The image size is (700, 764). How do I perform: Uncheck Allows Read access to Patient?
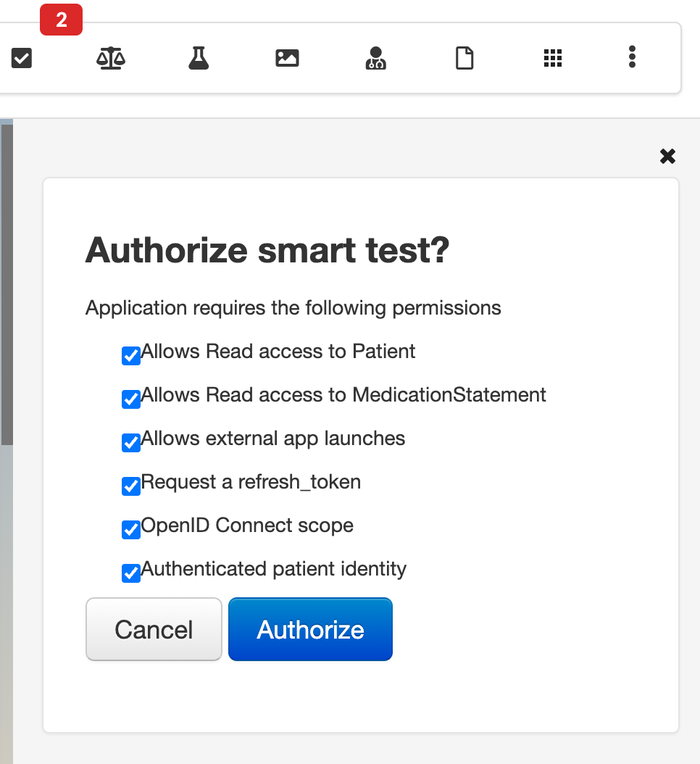[x=130, y=355]
